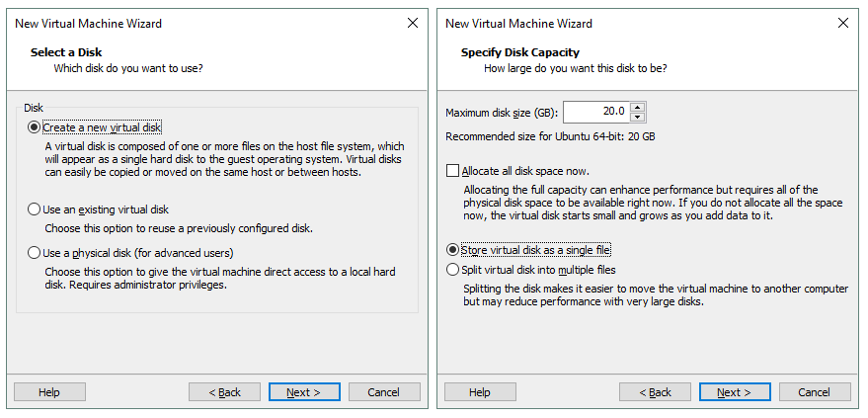Close the Specify Disk Capacity wizard window

point(842,23)
